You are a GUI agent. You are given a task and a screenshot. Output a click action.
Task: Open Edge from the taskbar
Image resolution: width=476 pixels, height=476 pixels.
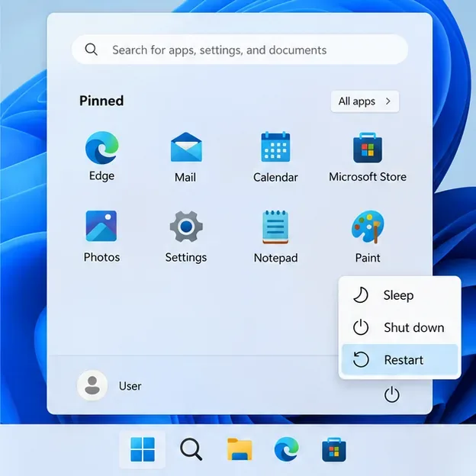click(x=286, y=449)
